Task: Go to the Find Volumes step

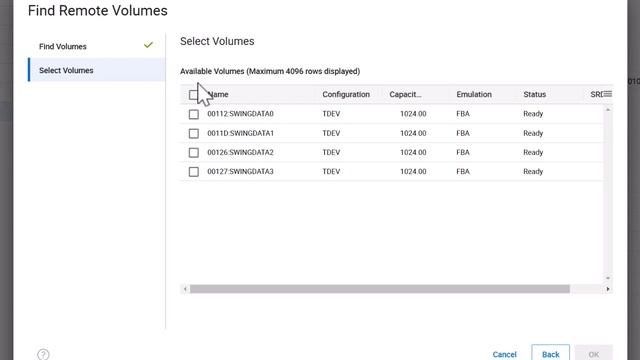Action: (x=97, y=46)
